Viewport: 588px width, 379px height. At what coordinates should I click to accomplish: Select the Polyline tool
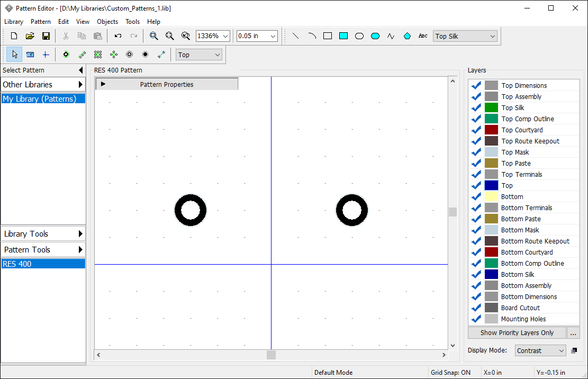(x=391, y=36)
